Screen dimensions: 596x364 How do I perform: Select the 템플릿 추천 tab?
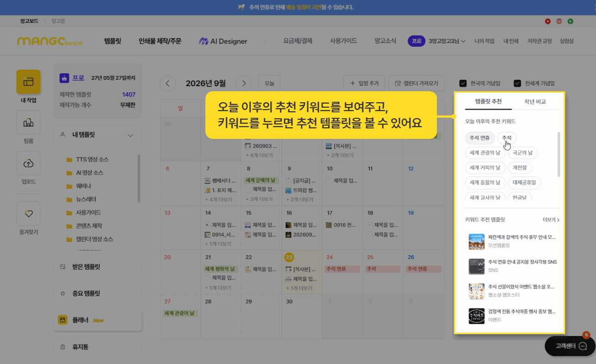click(x=488, y=102)
